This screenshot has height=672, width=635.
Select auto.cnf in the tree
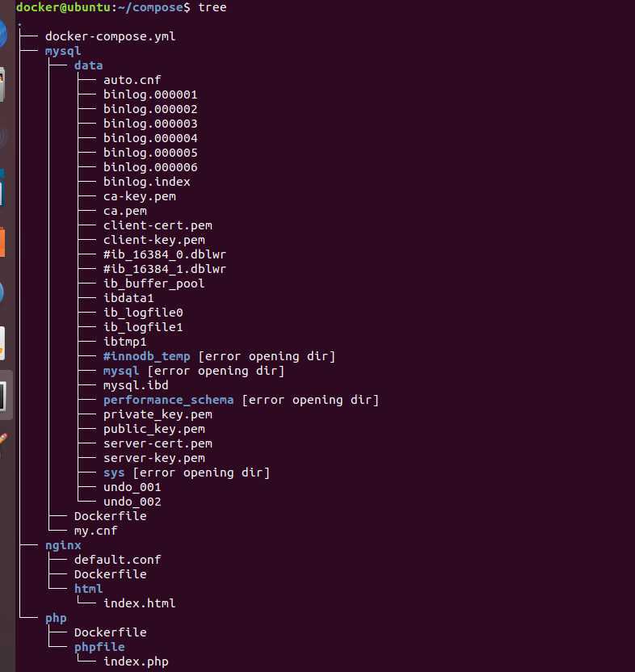132,80
